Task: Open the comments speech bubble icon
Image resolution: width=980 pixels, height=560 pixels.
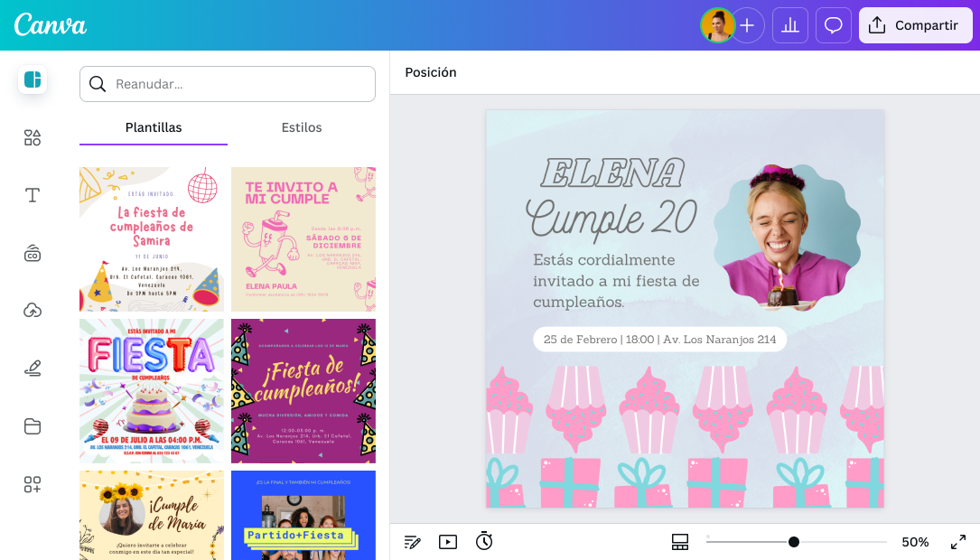Action: (833, 25)
